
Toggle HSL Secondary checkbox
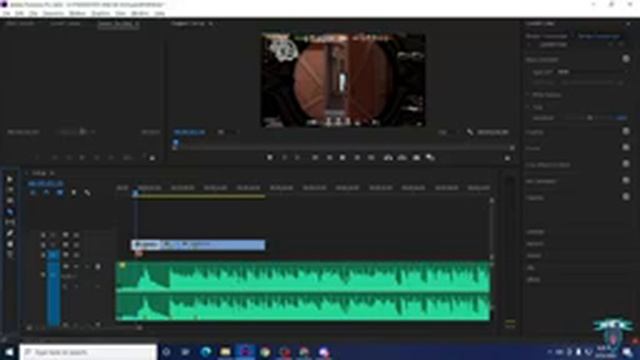(626, 180)
